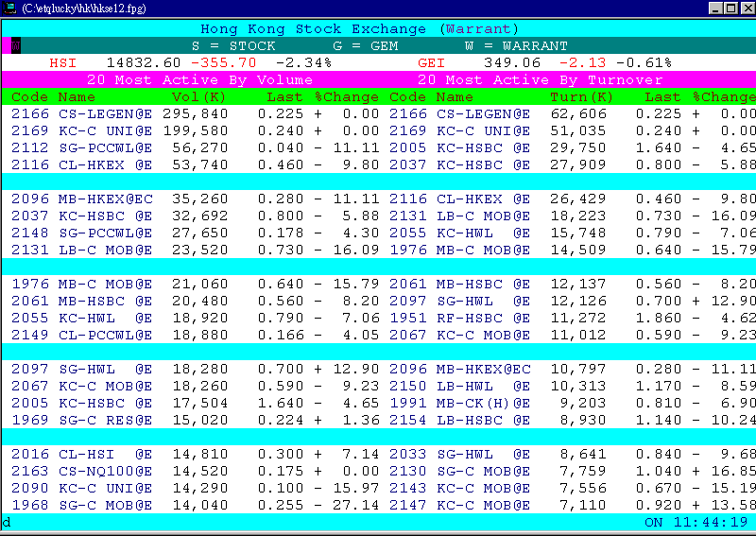Click turnover value 12,126
This screenshot has width=756, height=536.
(577, 301)
